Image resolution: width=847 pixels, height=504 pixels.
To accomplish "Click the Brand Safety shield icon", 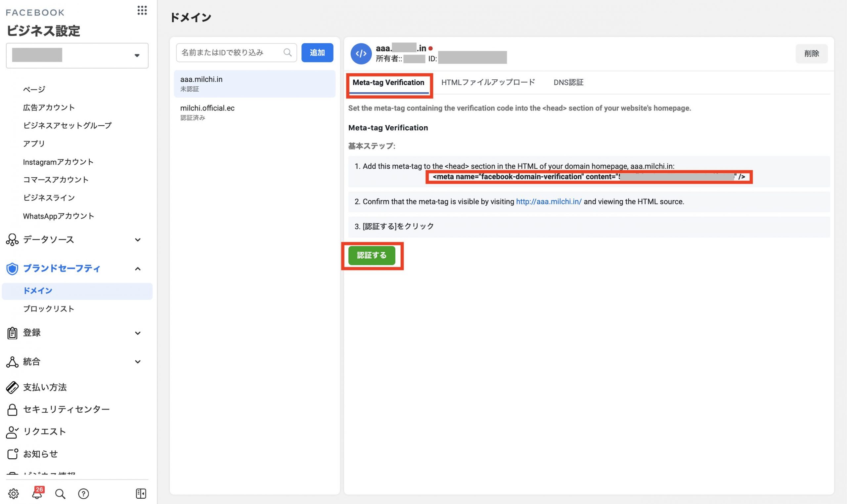I will [x=12, y=269].
